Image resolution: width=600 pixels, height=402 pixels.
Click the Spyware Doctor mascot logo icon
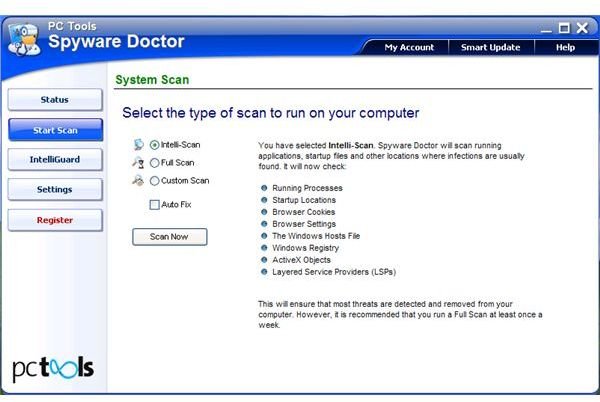pyautogui.click(x=24, y=39)
